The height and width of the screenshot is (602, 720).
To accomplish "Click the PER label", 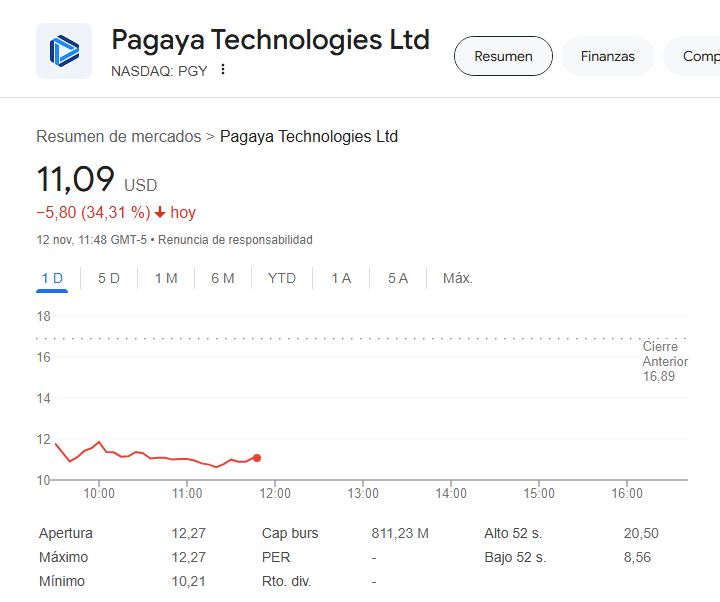I will (276, 557).
